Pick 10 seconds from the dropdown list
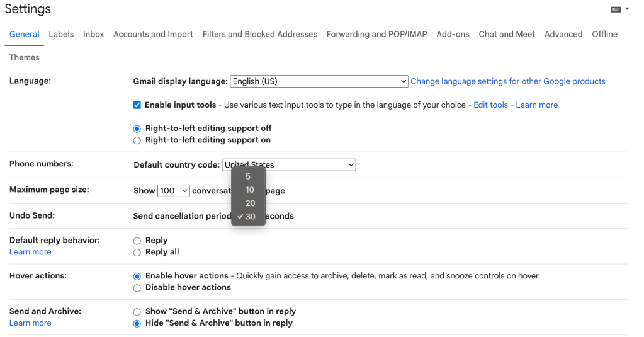Screen dimensions: 644x337 click(x=250, y=190)
